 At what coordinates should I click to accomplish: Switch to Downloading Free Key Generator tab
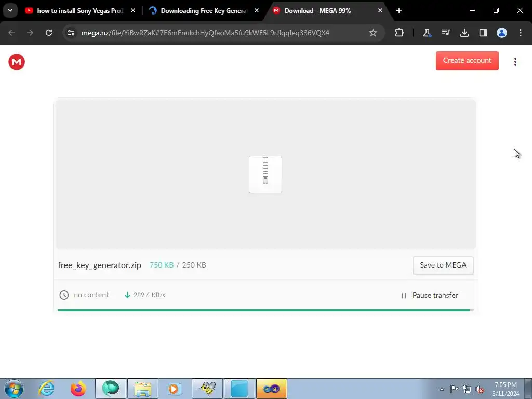tap(204, 11)
